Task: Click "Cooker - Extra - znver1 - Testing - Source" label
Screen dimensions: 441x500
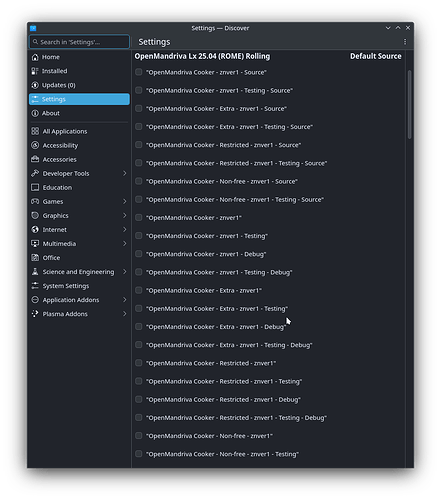Action: click(229, 127)
